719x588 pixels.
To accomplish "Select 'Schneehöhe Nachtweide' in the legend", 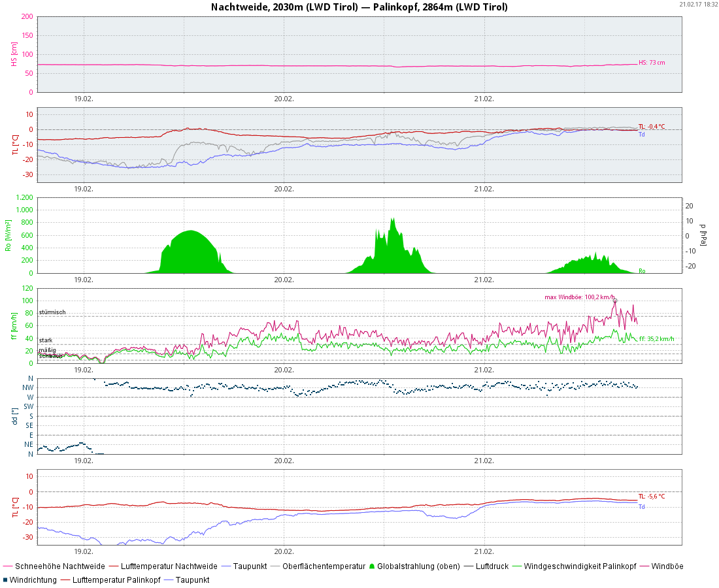I will pos(60,566).
